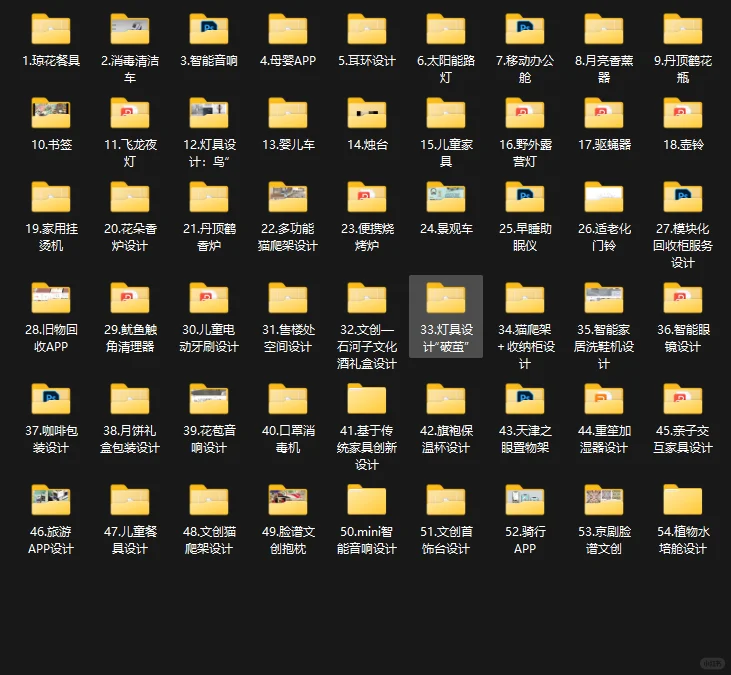This screenshot has height=675, width=731.
Task: Select the 13.婴儿车 folder icon
Action: coord(288,113)
